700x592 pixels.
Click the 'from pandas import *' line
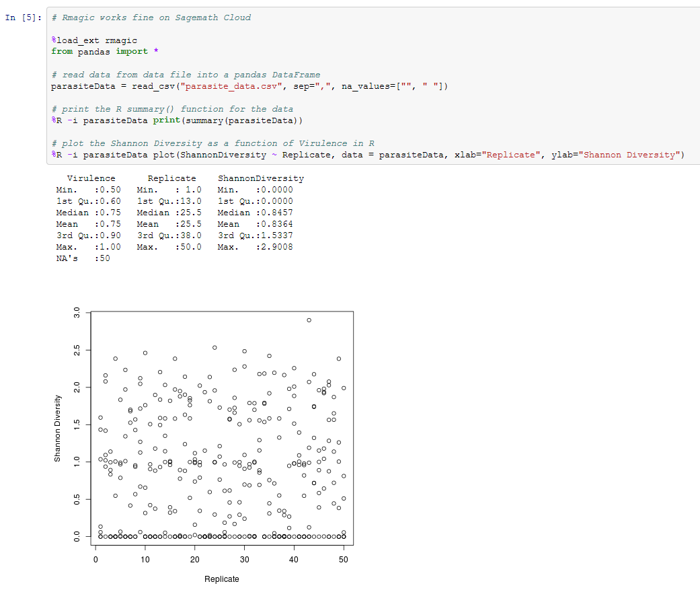(104, 52)
